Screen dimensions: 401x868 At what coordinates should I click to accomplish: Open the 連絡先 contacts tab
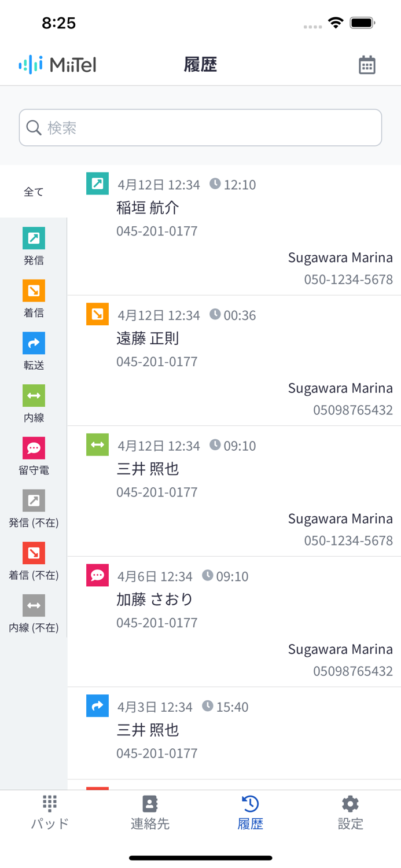(150, 812)
